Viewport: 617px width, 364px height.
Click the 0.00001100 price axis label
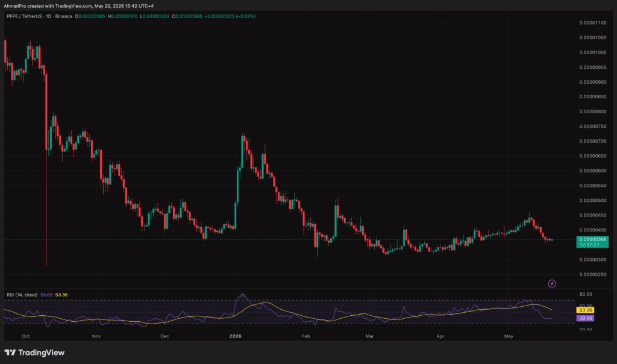[x=593, y=23]
